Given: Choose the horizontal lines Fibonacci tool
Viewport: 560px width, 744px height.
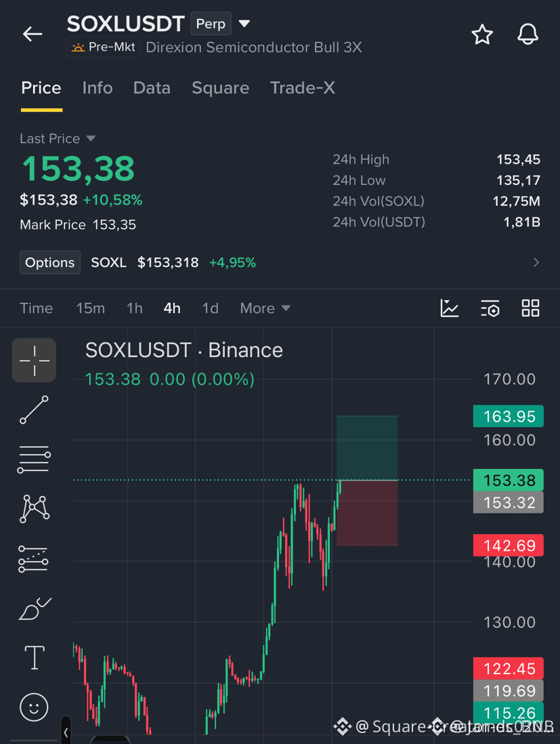Looking at the screenshot, I should tap(34, 459).
